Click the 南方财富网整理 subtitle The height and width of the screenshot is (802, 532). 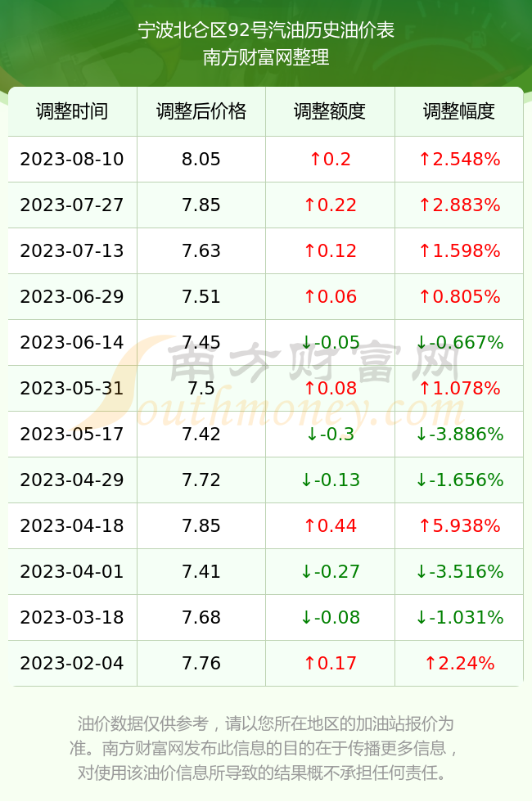[266, 56]
